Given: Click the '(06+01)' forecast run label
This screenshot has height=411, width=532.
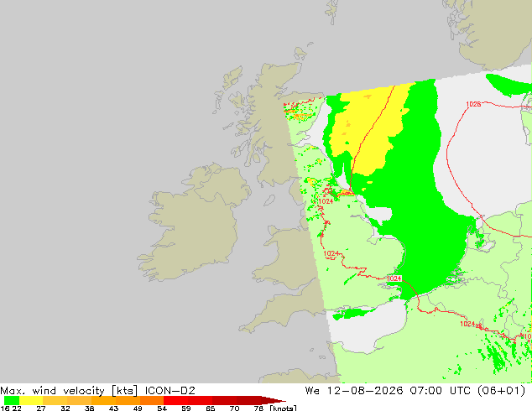Looking at the screenshot, I should [x=501, y=391].
